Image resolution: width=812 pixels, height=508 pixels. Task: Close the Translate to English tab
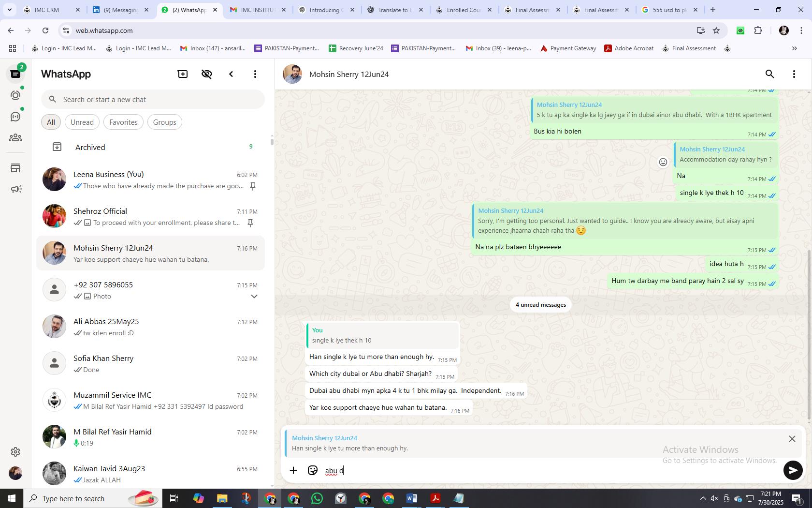click(421, 10)
